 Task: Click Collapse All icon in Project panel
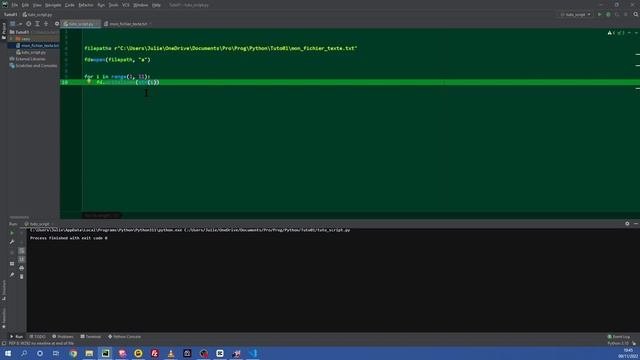pos(46,24)
